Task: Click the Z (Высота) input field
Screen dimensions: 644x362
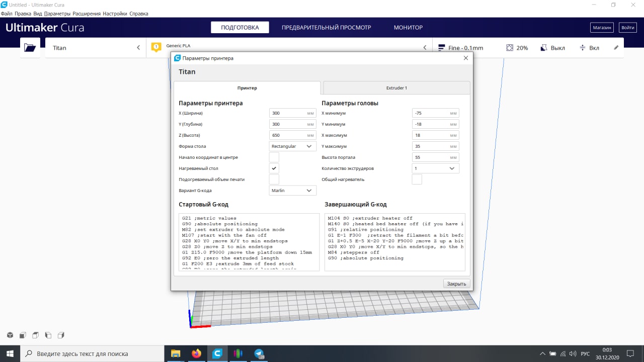Action: (x=293, y=135)
